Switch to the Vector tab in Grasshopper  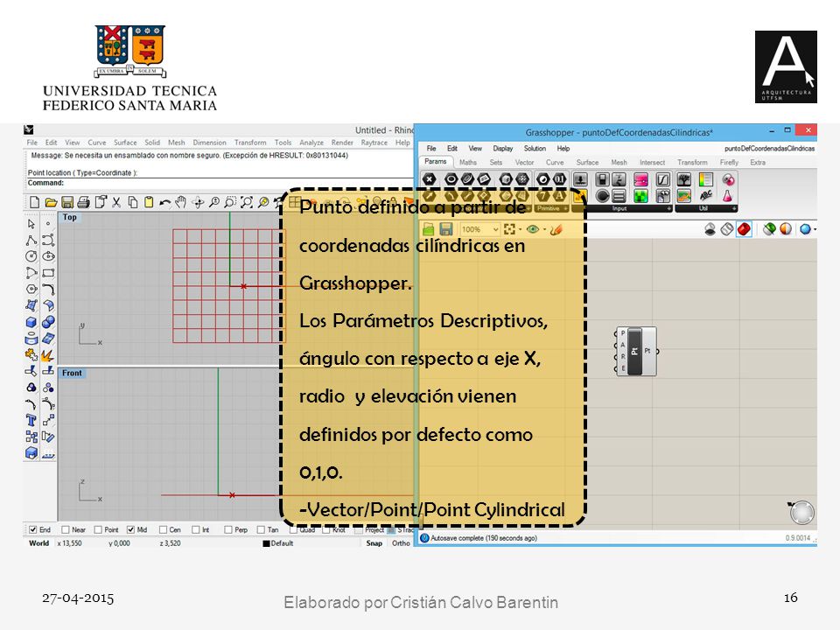[x=524, y=163]
